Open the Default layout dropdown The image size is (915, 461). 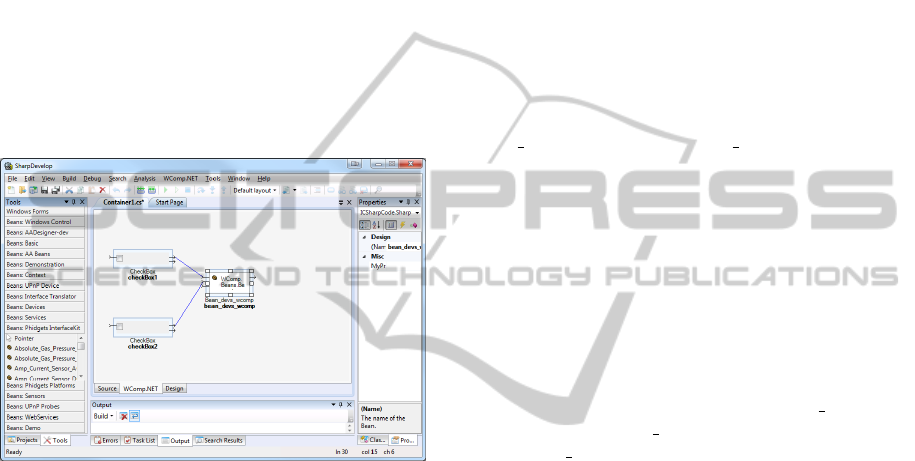(255, 189)
